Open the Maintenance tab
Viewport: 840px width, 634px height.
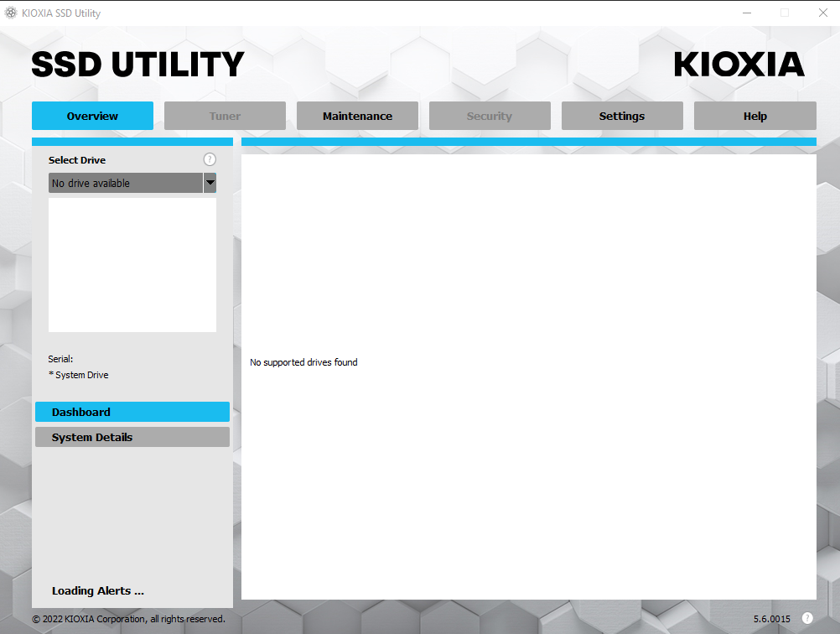[x=357, y=116]
